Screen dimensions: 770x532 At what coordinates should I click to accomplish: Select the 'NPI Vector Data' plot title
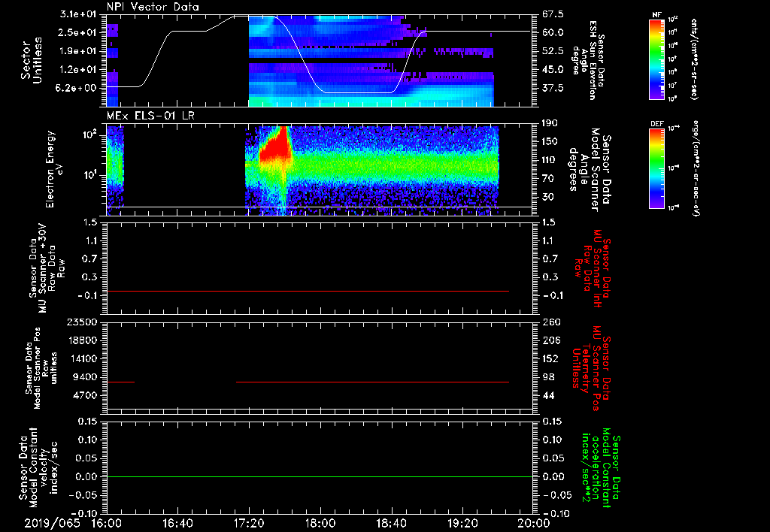pos(153,7)
